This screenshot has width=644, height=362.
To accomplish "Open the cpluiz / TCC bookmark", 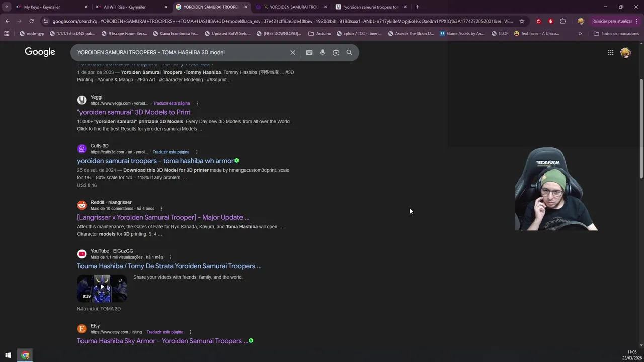I will [x=359, y=33].
